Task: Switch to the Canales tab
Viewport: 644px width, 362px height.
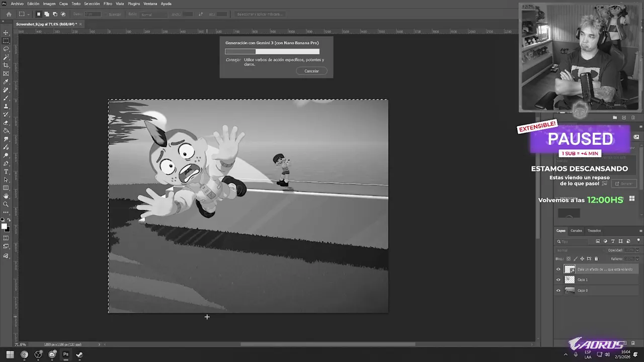Action: point(576,231)
